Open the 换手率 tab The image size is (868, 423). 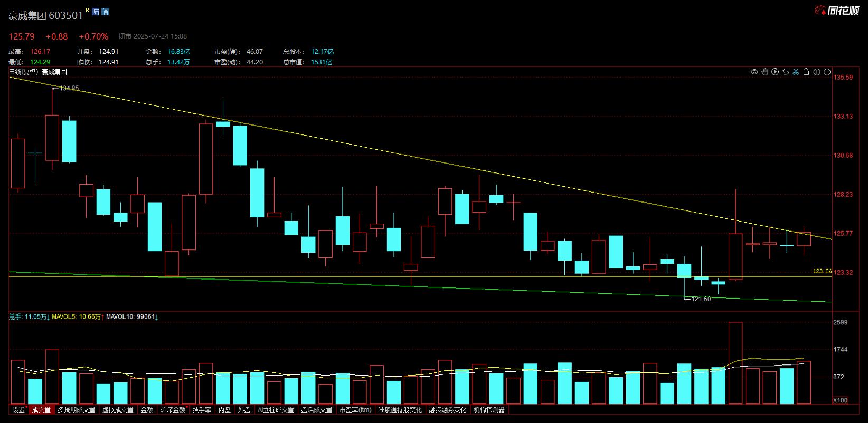[x=202, y=410]
